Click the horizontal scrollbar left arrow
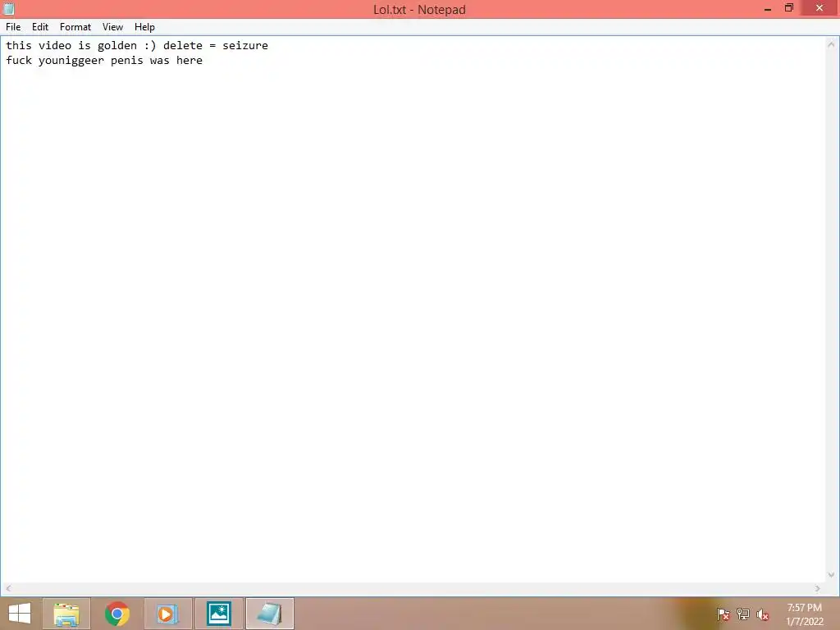Image resolution: width=840 pixels, height=630 pixels. [x=8, y=588]
